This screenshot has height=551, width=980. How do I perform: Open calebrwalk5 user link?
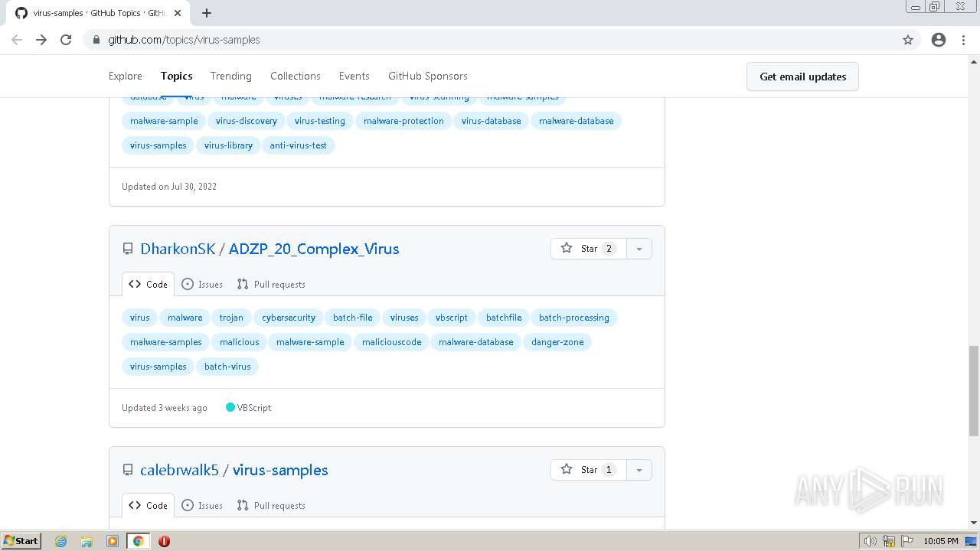(179, 470)
